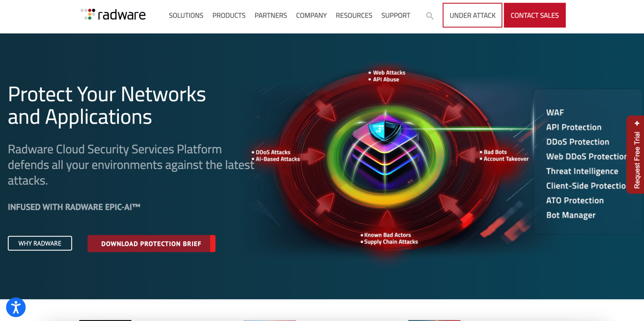Image resolution: width=644 pixels, height=321 pixels.
Task: Open the site search magnifier icon
Action: [x=430, y=15]
